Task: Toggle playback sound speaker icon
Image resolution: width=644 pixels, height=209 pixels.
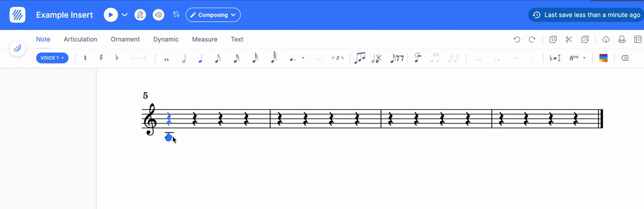Action: [x=158, y=15]
